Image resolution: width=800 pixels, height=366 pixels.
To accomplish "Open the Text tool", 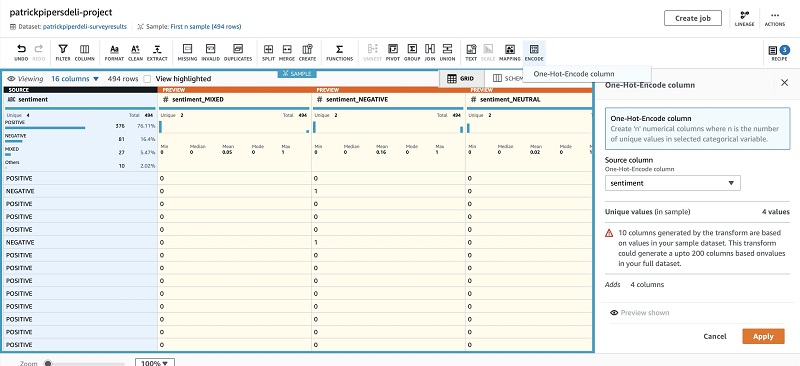I will [471, 52].
